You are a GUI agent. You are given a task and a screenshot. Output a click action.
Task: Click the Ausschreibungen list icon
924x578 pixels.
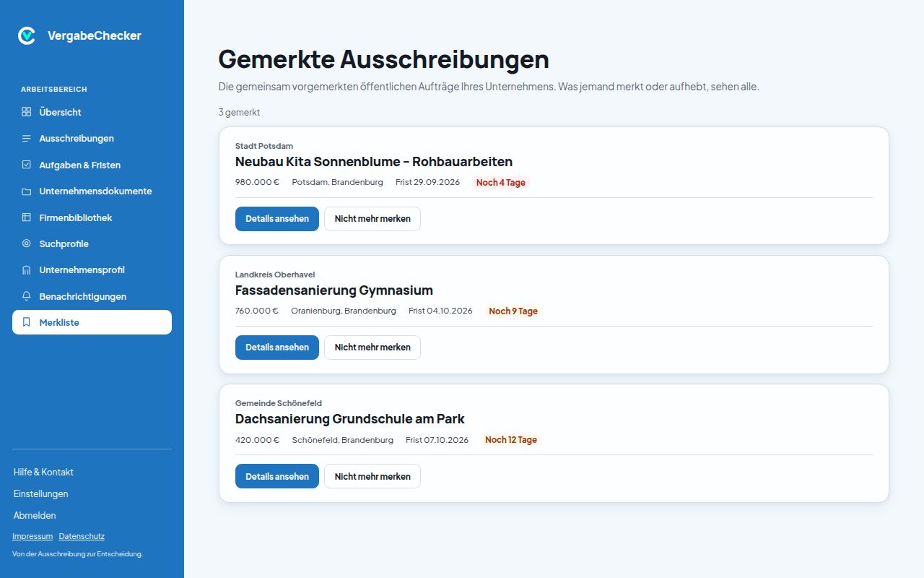pyautogui.click(x=27, y=138)
